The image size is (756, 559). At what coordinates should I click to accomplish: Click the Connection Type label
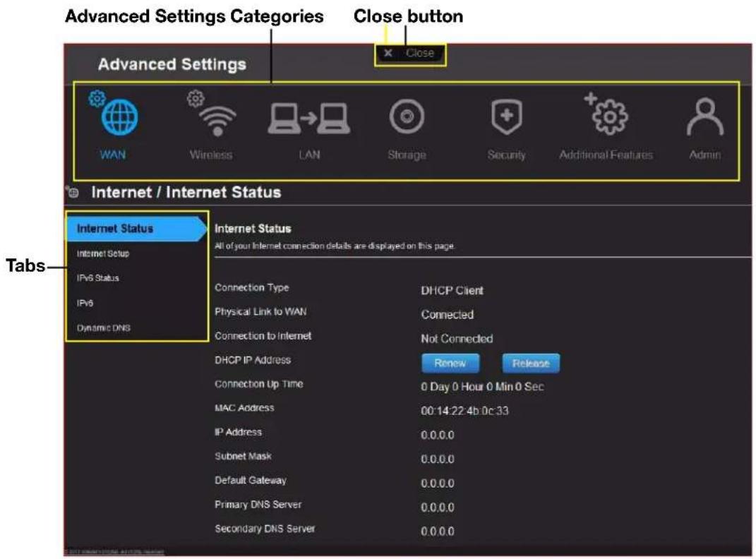click(252, 288)
